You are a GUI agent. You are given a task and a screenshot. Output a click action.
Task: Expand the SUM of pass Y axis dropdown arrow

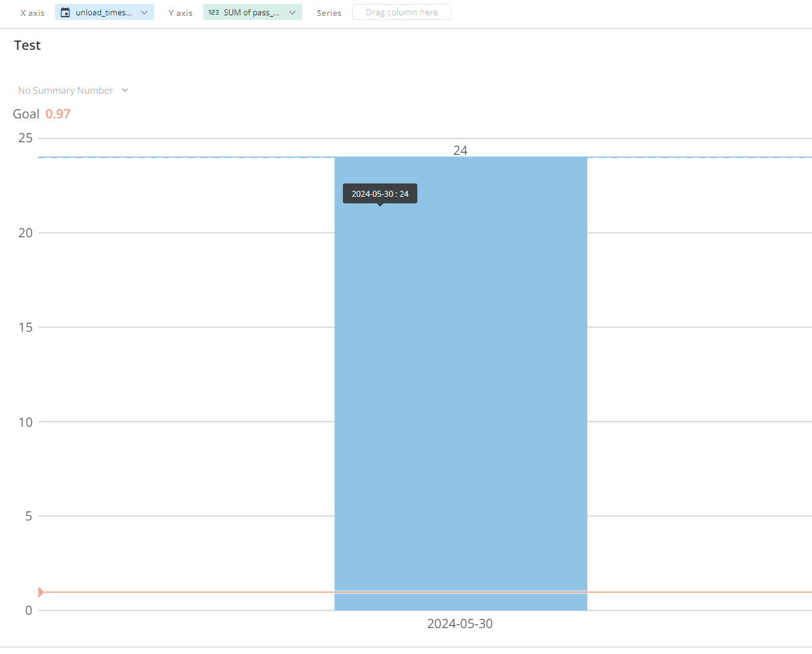click(292, 13)
